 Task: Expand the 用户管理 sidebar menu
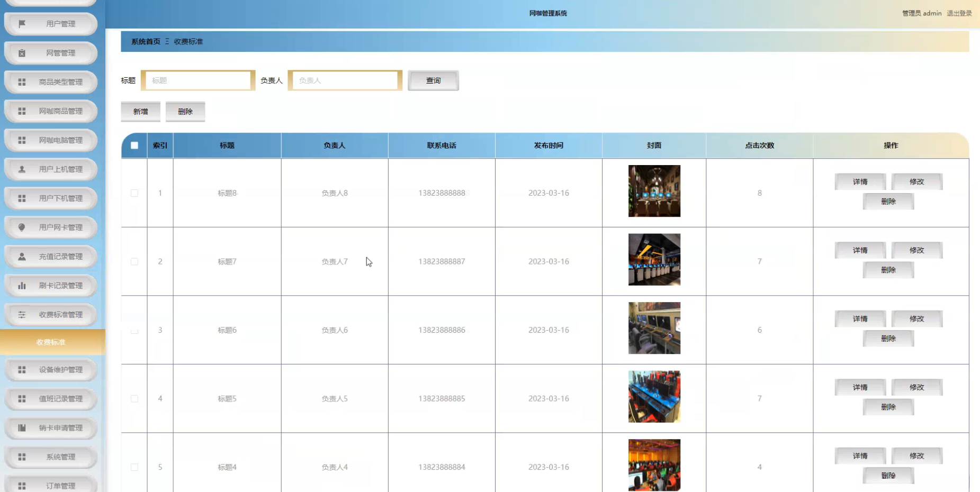51,24
